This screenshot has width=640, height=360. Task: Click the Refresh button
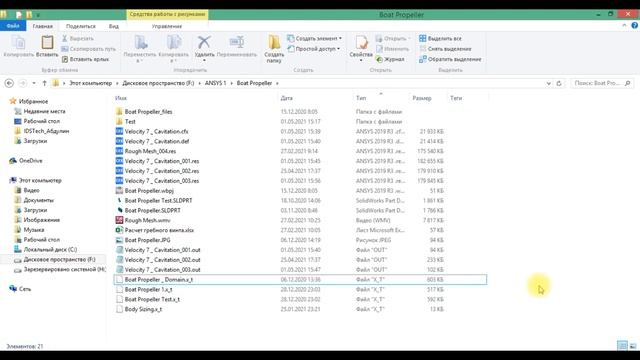559,83
